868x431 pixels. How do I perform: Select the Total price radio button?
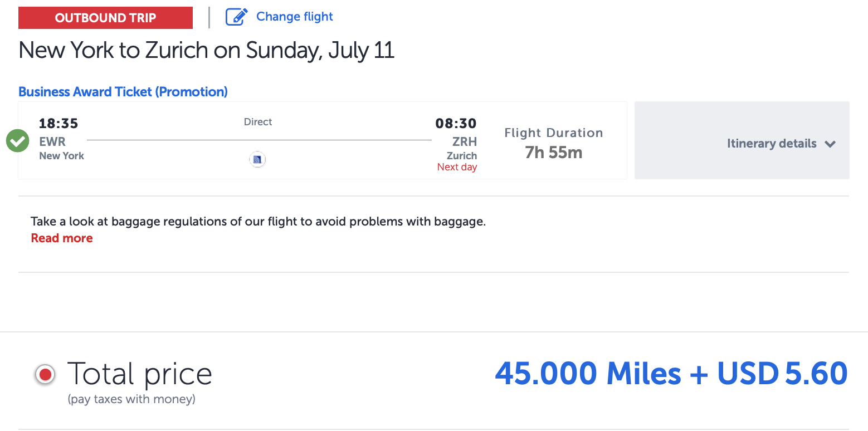(x=45, y=374)
